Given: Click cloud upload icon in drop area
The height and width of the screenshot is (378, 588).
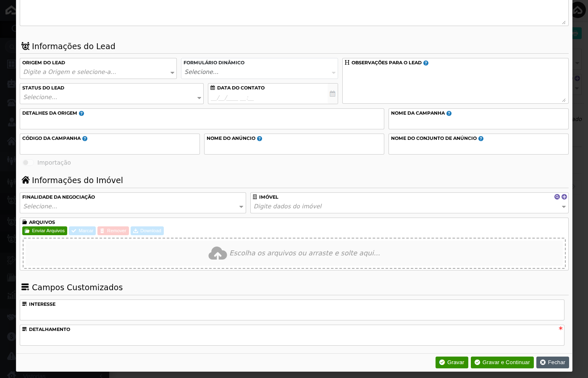Looking at the screenshot, I should pyautogui.click(x=218, y=253).
